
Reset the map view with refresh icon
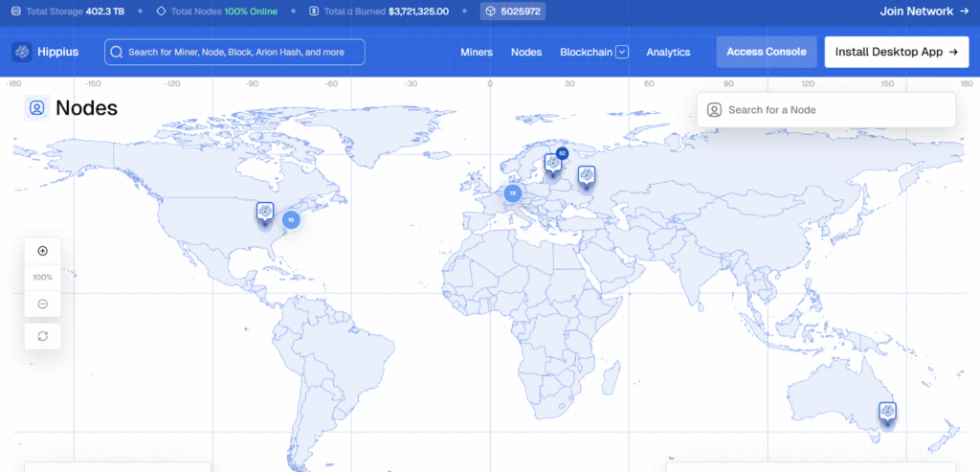coord(43,336)
